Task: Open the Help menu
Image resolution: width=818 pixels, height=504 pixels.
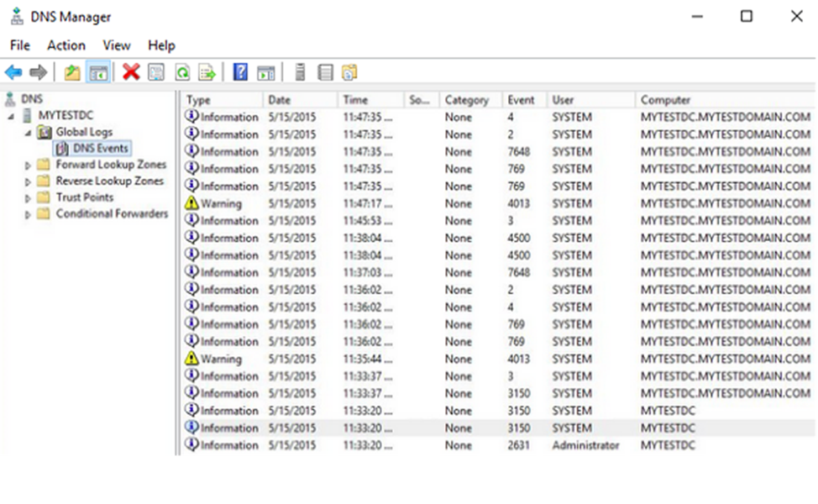Action: tap(161, 45)
